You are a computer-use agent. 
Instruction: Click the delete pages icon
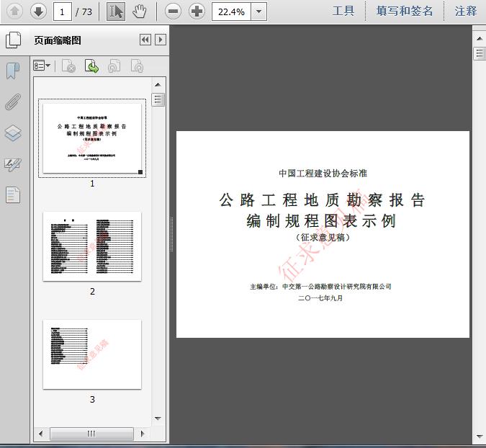(68, 66)
